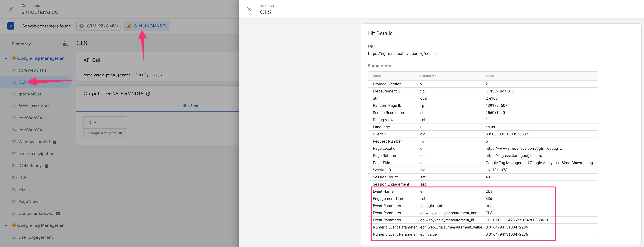The height and width of the screenshot is (247, 644).
Task: Click the Name column header
Action: click(x=377, y=76)
